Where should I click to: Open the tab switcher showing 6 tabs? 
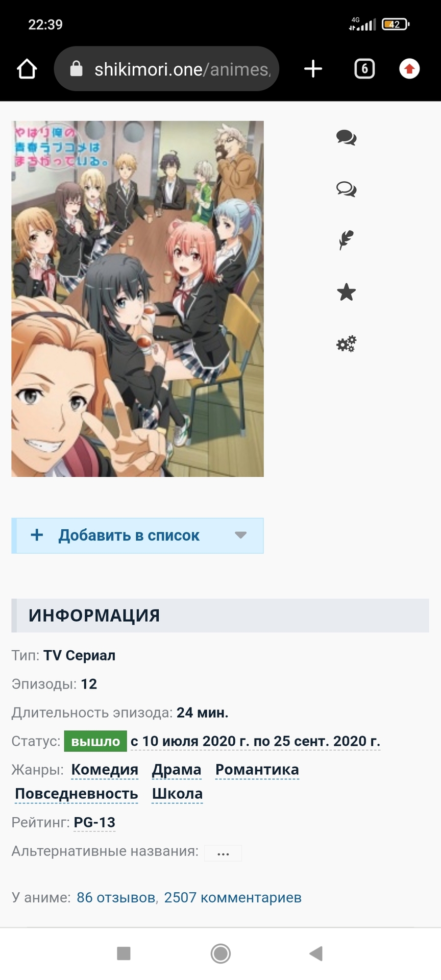(x=364, y=69)
